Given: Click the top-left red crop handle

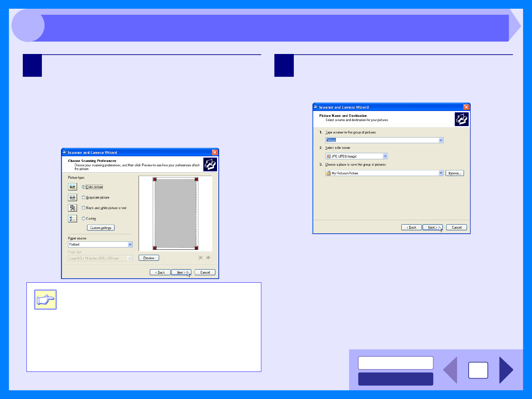Looking at the screenshot, I should click(155, 179).
